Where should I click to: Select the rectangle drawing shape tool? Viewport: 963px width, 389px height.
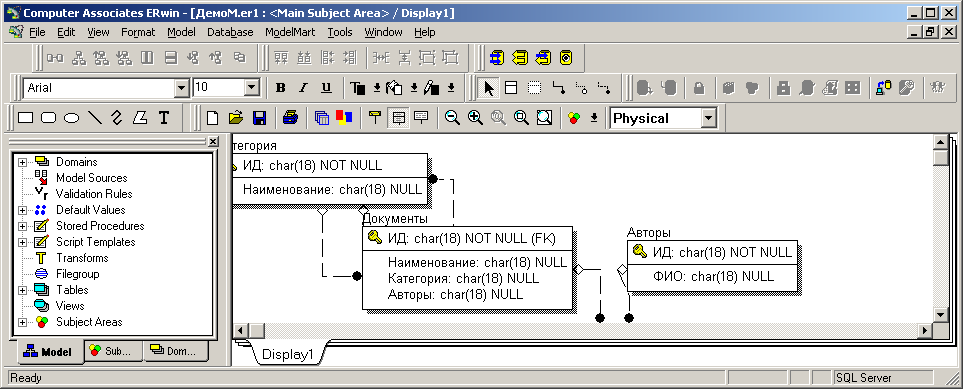[x=25, y=117]
